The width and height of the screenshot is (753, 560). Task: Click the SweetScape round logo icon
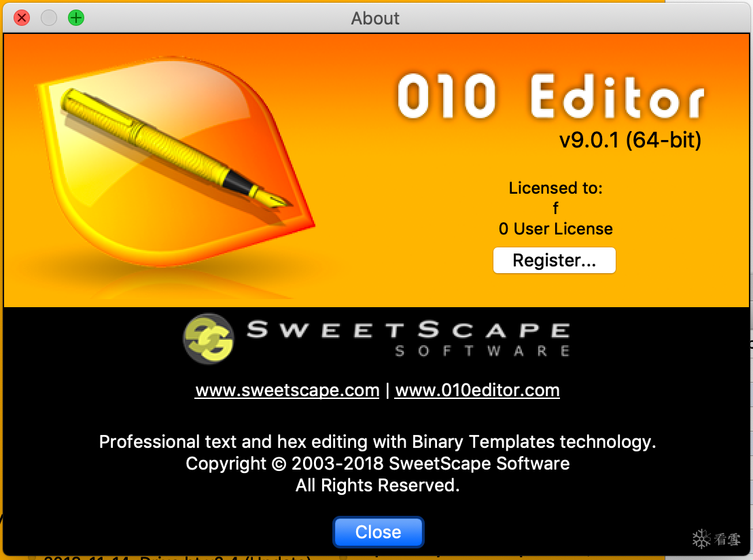[x=209, y=338]
